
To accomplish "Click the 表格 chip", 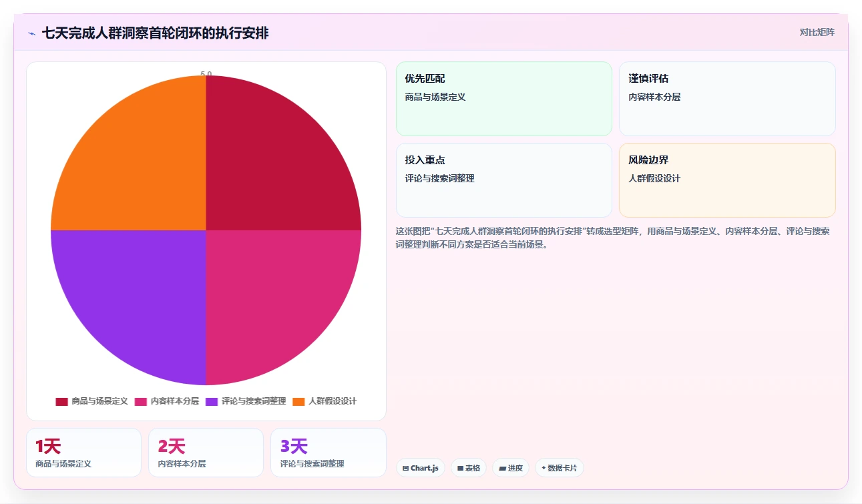I will (469, 468).
